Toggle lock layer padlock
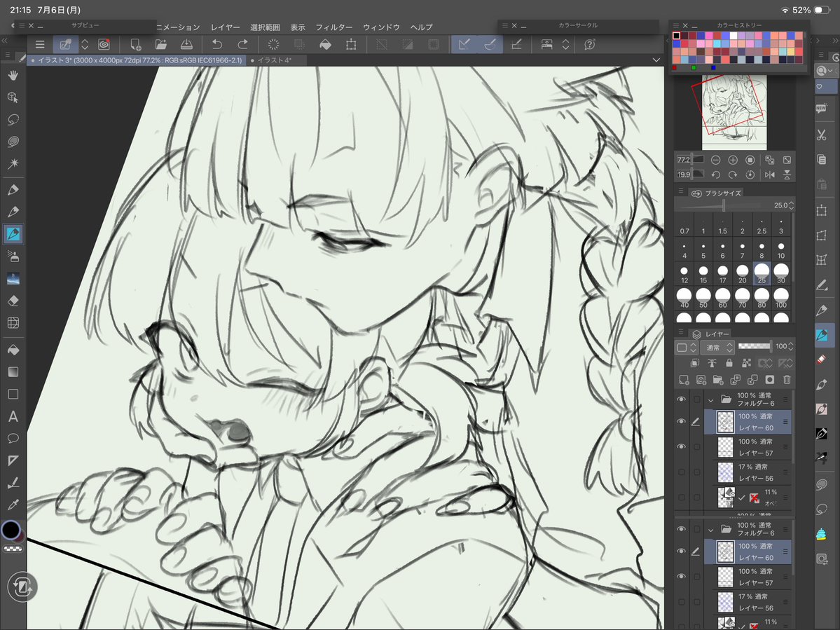Image resolution: width=840 pixels, height=630 pixels. 729,363
